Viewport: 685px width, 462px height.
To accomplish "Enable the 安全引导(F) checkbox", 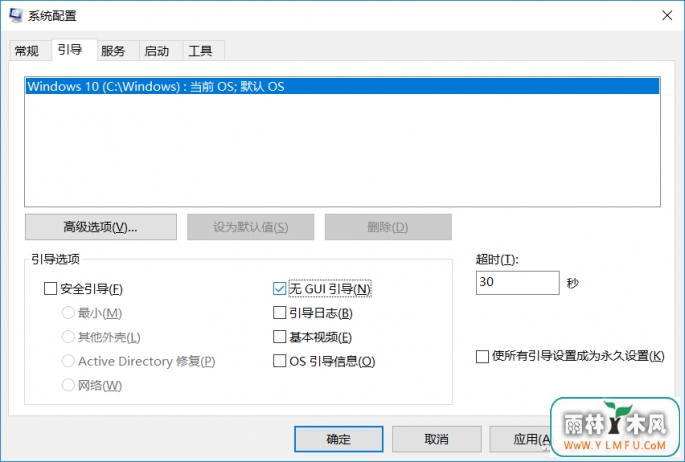I will 51,289.
